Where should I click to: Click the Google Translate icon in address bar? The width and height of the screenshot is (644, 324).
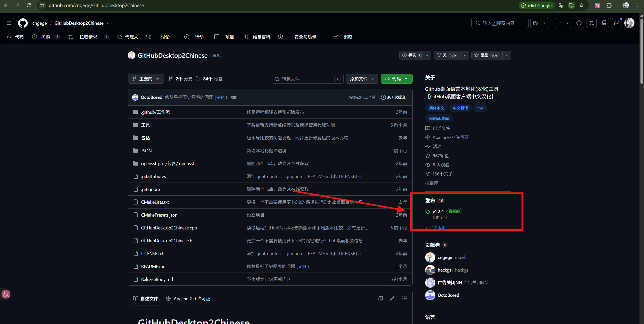(561, 5)
